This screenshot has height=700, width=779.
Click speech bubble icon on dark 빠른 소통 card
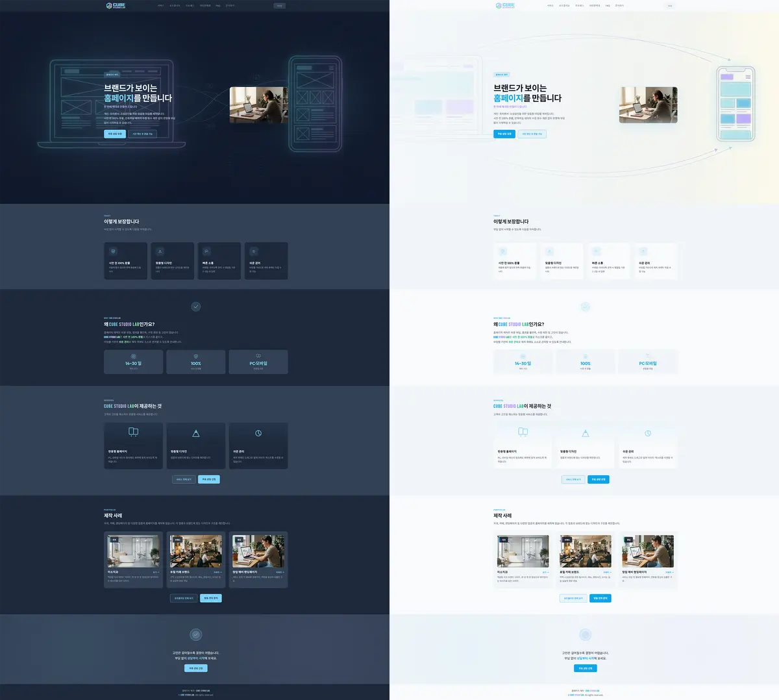click(206, 251)
